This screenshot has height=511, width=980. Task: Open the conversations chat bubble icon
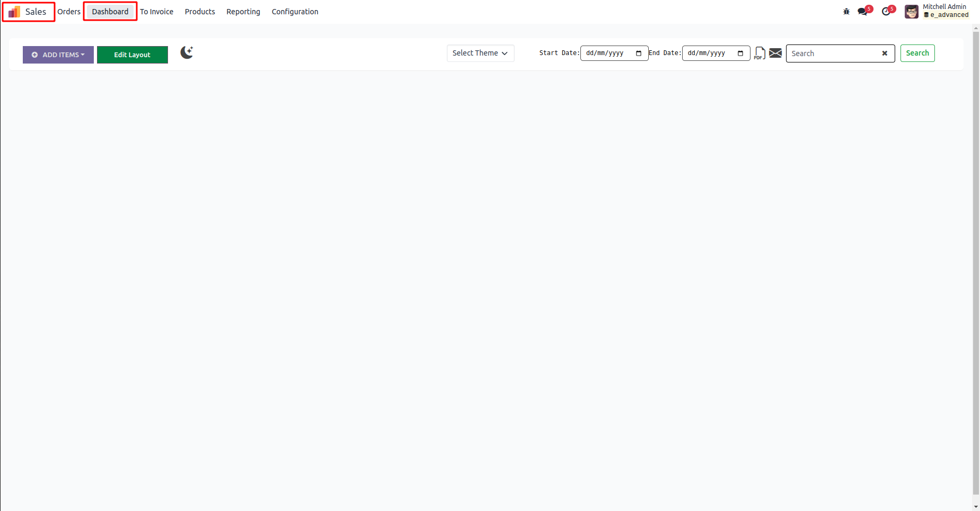click(x=863, y=12)
